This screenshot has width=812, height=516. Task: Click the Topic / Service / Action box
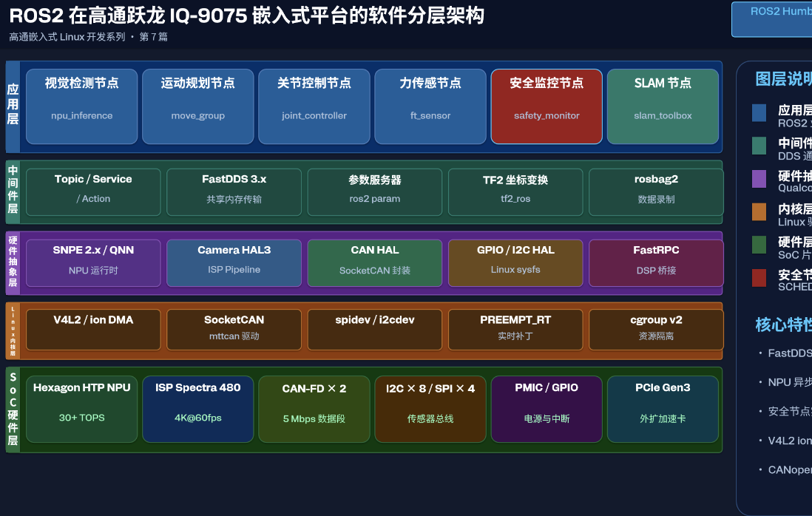[93, 192]
